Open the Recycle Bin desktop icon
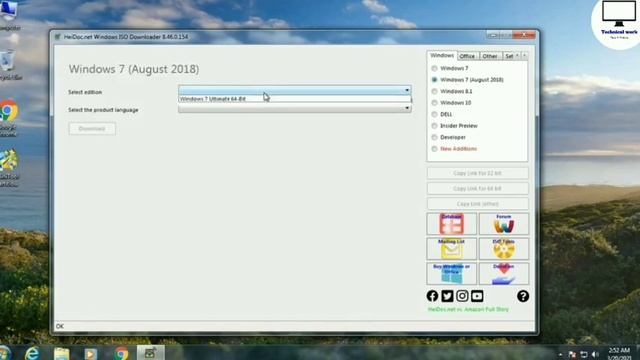The image size is (640, 360). tap(9, 65)
